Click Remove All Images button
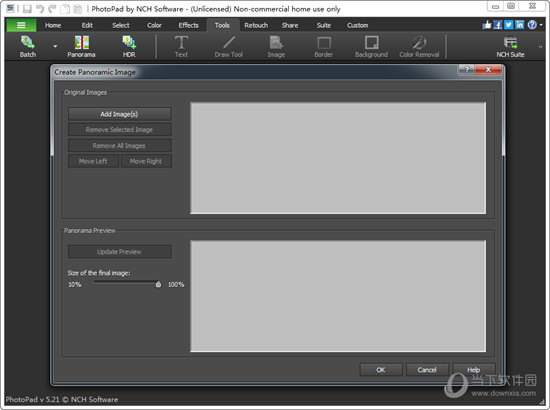 (x=119, y=146)
